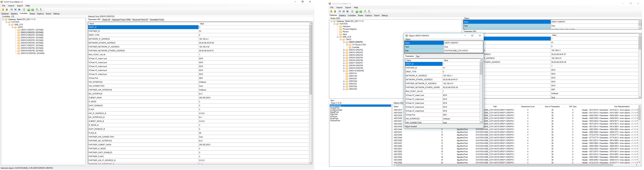Switch to Statistics tab in left window
644x170 pixels.
pos(14,14)
